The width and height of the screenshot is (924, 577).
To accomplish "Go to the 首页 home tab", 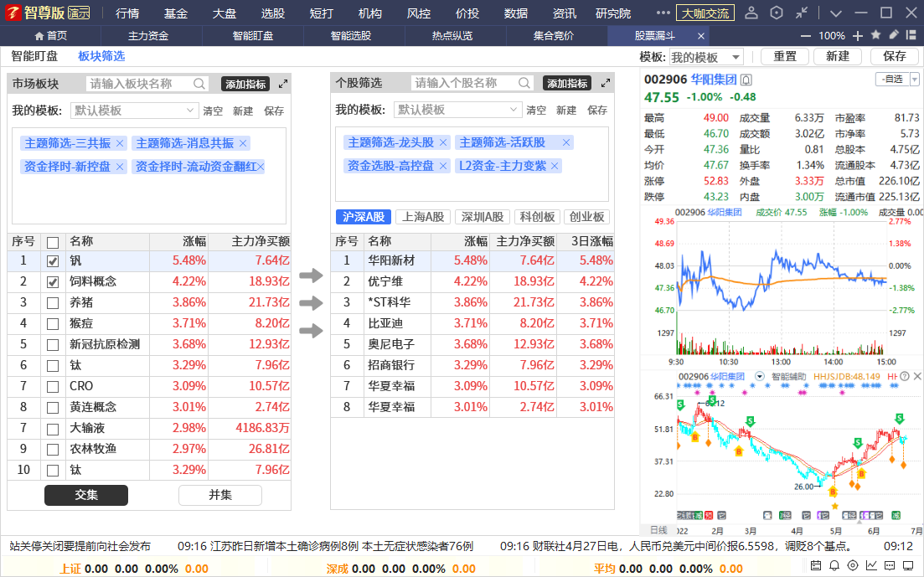I will point(50,36).
